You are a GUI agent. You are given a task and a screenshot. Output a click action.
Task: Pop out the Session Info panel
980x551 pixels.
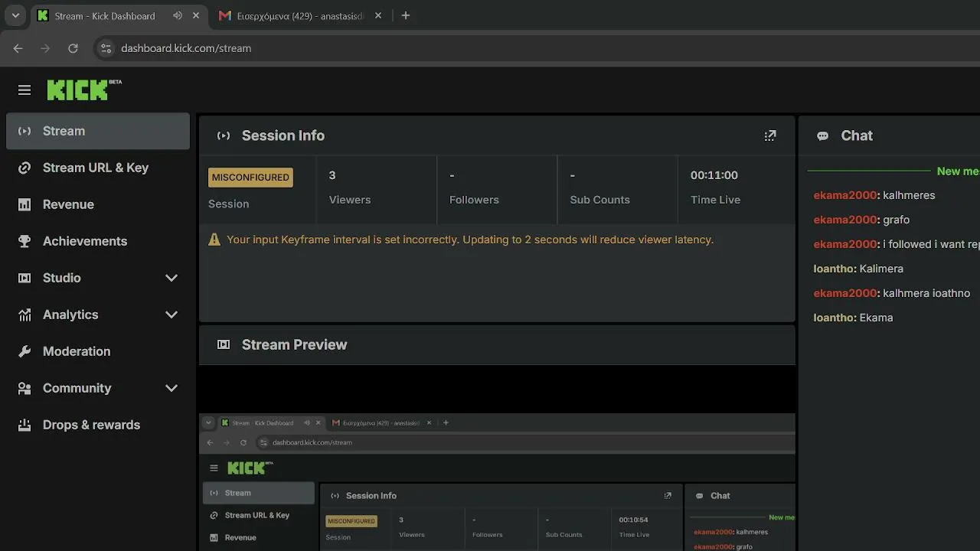[770, 135]
